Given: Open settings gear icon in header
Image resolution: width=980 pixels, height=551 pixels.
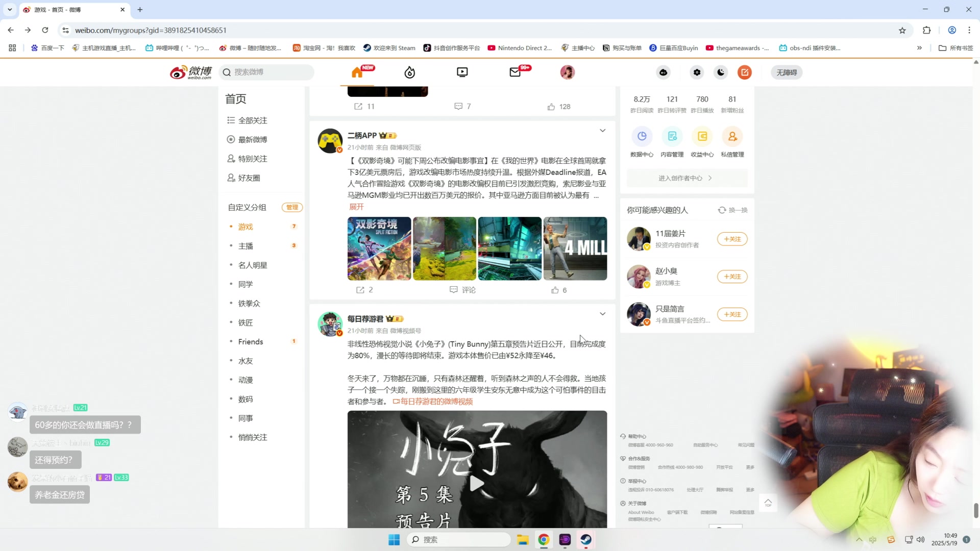Looking at the screenshot, I should (x=697, y=72).
